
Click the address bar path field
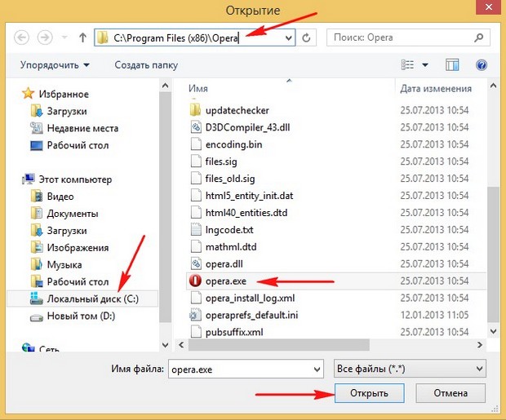(x=194, y=38)
